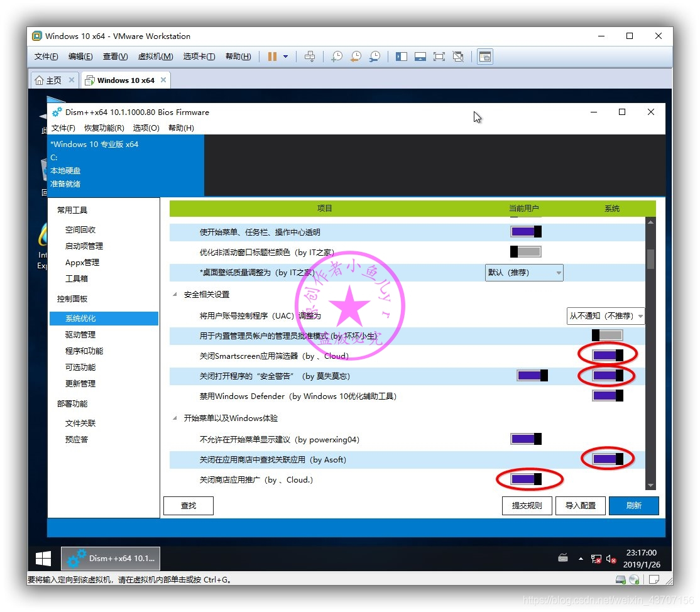Viewport: 700px width, 612px height.
Task: Toggle 优化非活动窗口标题栏颜色 switch
Action: 526,252
